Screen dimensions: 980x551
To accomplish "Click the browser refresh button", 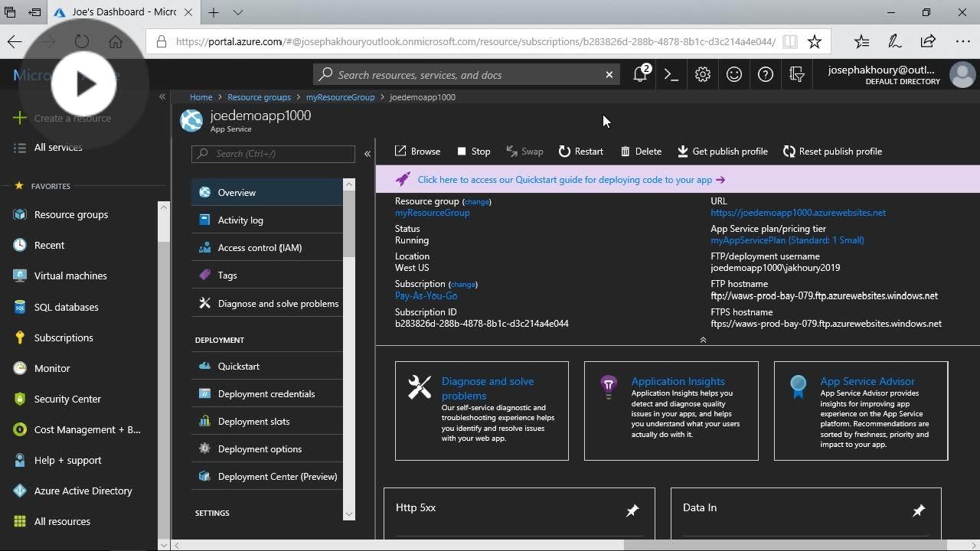I will [82, 41].
